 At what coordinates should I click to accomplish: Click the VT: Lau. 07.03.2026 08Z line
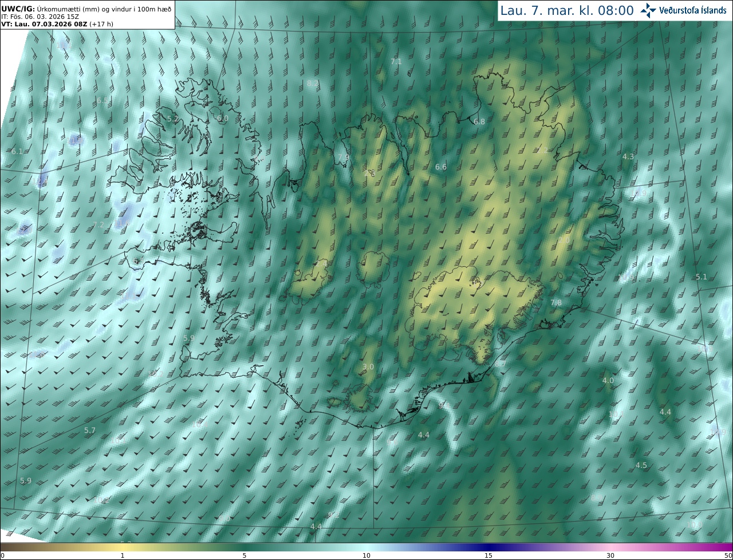pos(57,24)
